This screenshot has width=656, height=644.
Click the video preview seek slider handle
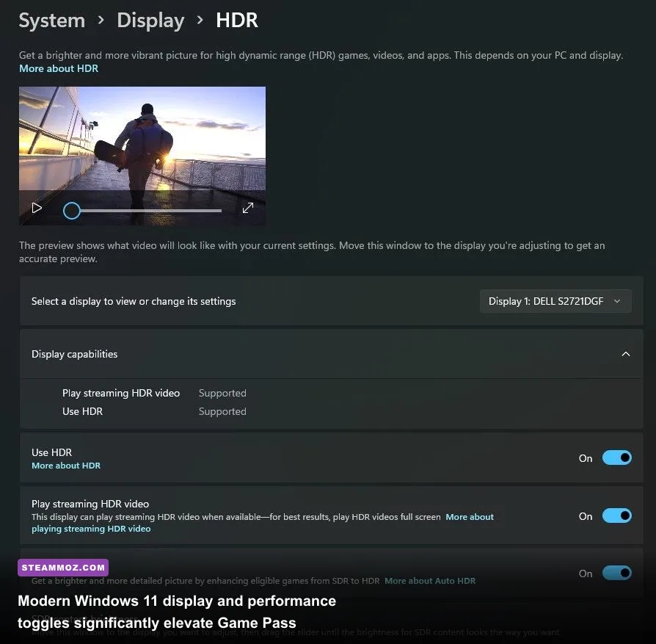click(x=71, y=211)
